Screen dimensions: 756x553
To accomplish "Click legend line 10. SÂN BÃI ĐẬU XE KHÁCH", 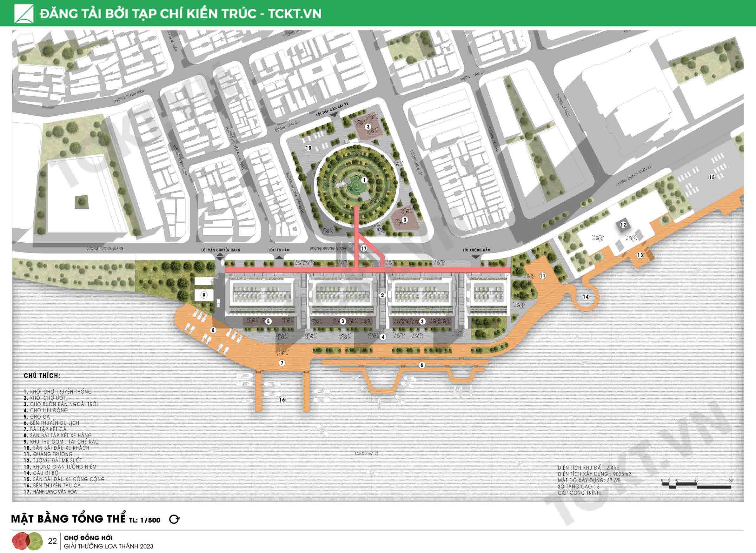I will click(56, 448).
